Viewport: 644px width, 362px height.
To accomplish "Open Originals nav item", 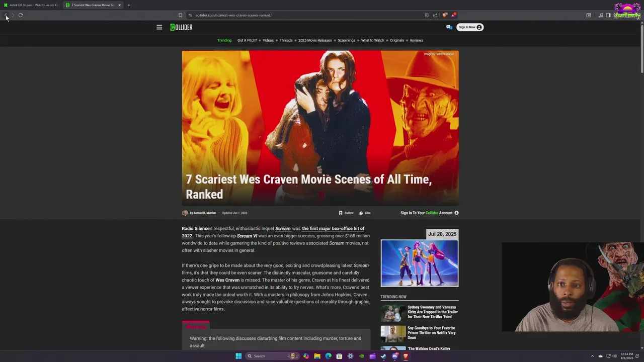I will point(397,40).
